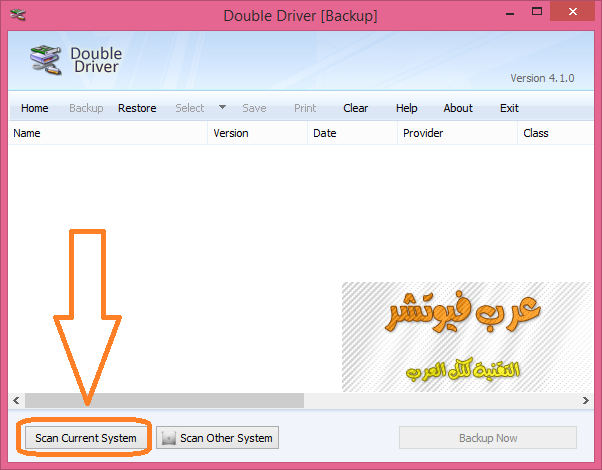This screenshot has width=602, height=470.
Task: Sort by the Date column header
Action: tap(352, 133)
